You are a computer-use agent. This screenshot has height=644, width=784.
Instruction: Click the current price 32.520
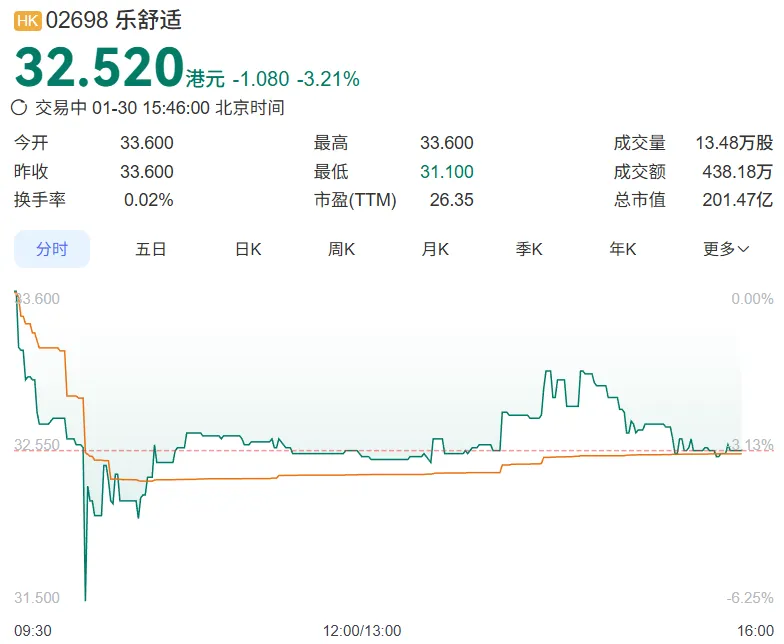click(100, 67)
